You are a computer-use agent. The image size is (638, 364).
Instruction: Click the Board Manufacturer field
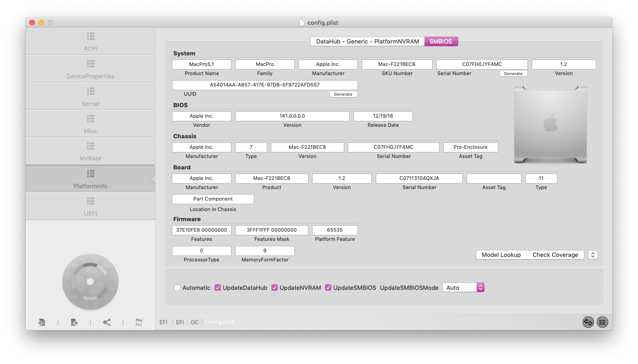pos(202,179)
